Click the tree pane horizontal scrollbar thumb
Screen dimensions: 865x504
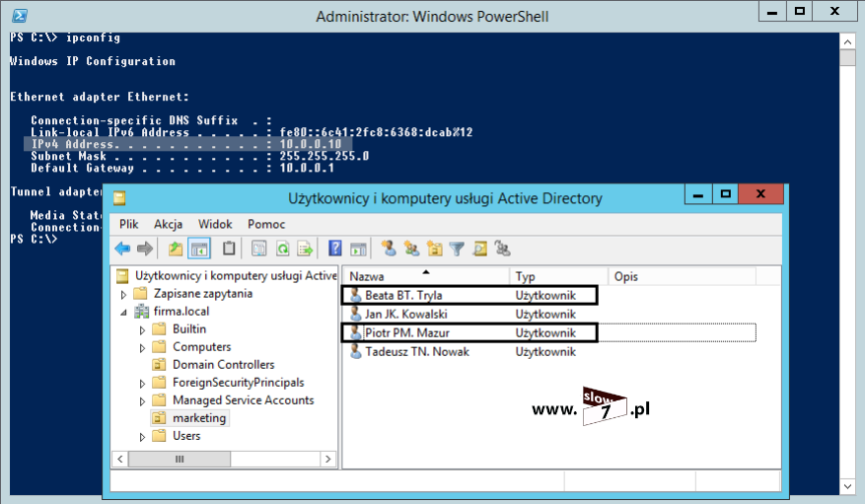[180, 459]
